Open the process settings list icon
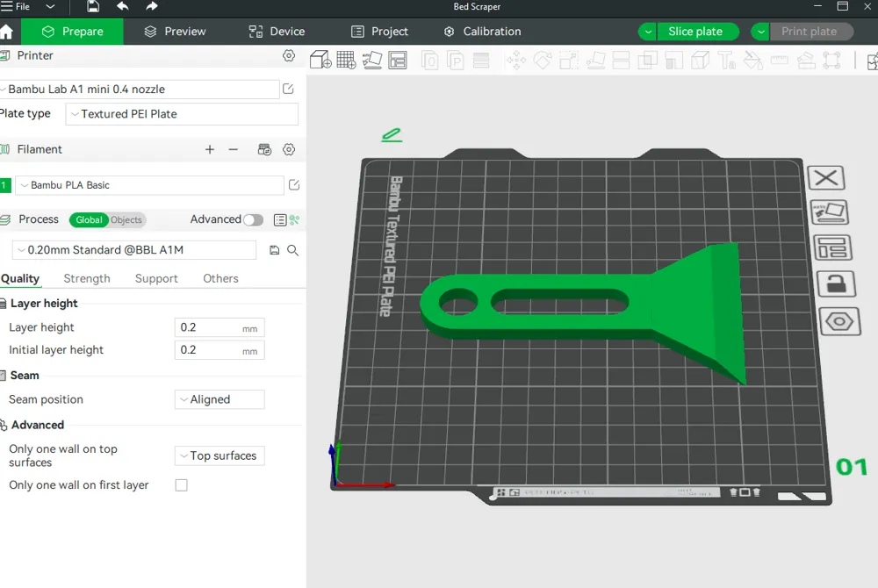Image resolution: width=878 pixels, height=588 pixels. tap(280, 220)
